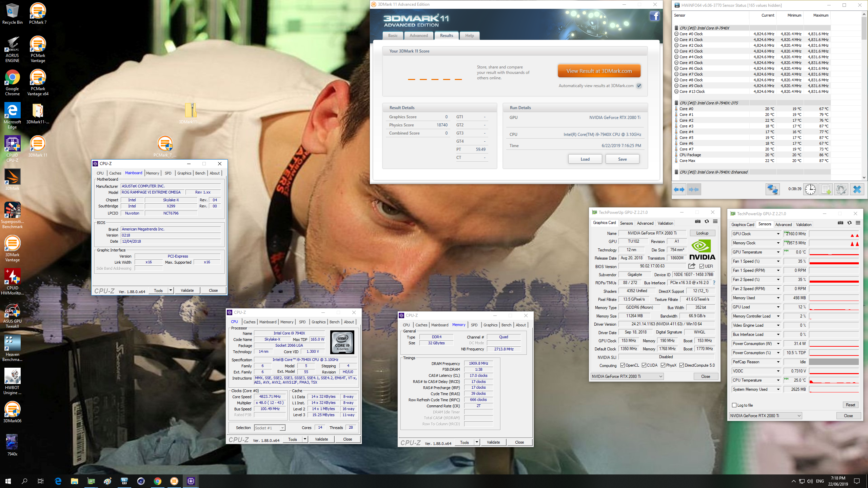The width and height of the screenshot is (868, 488).
Task: Click camera icon in GPU-Z Sensors window
Action: pos(840,223)
